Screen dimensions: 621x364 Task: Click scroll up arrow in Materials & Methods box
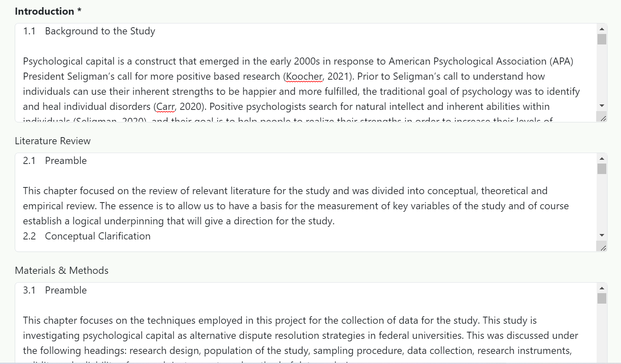tap(602, 288)
